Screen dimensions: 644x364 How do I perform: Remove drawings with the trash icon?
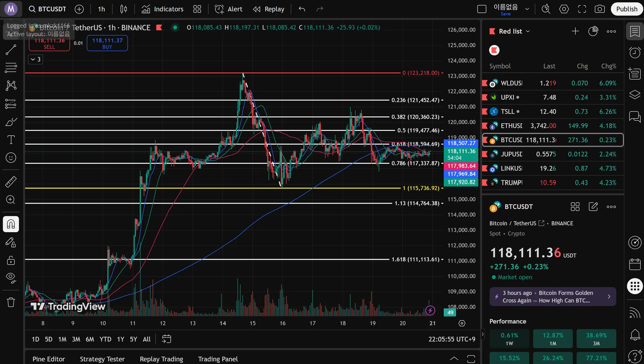coord(11,302)
